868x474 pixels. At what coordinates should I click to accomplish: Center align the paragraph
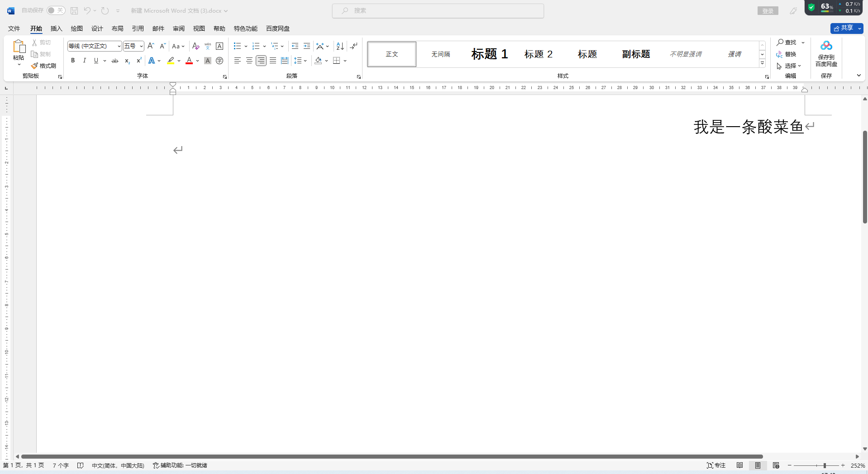249,60
